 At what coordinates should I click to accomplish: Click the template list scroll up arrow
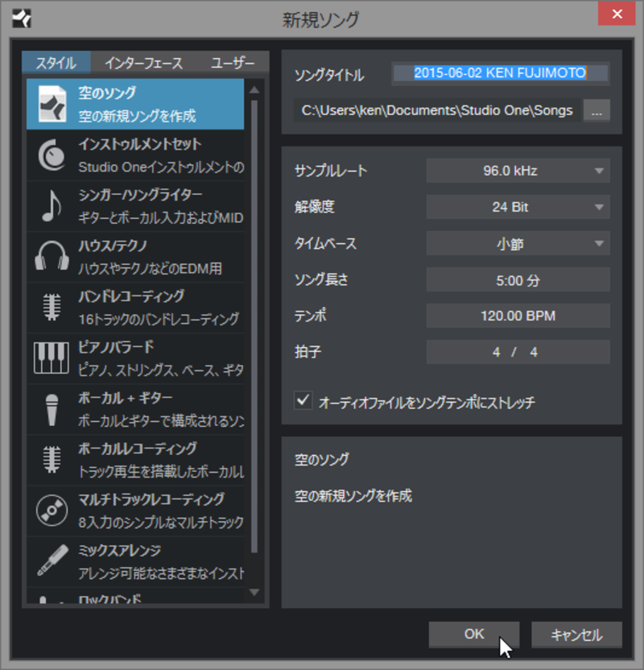click(254, 89)
